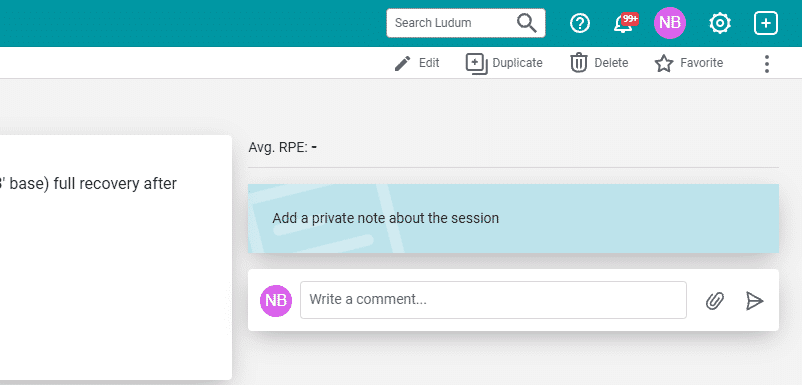802x385 pixels.
Task: Click the NB avatar beside comment box
Action: pos(276,301)
